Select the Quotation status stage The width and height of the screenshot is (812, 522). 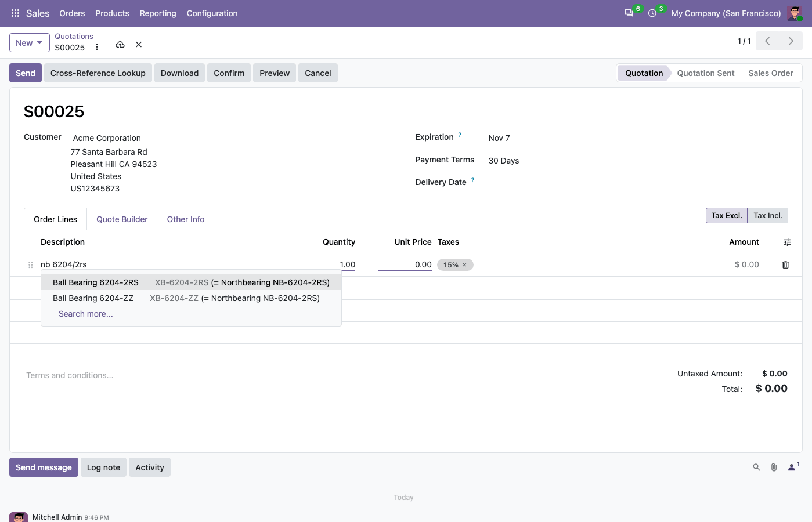click(x=644, y=73)
